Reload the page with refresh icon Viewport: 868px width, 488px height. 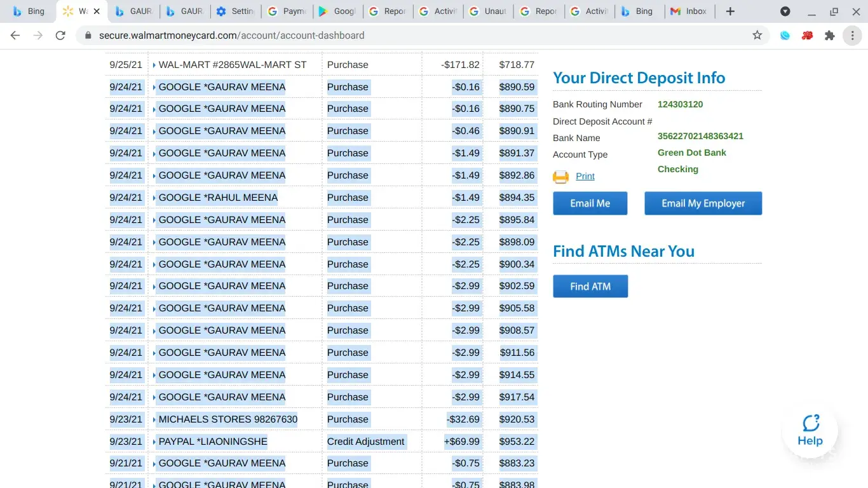click(60, 36)
